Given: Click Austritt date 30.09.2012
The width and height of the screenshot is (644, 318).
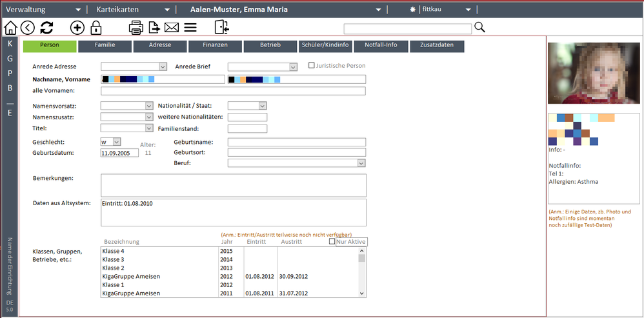Looking at the screenshot, I should (294, 277).
